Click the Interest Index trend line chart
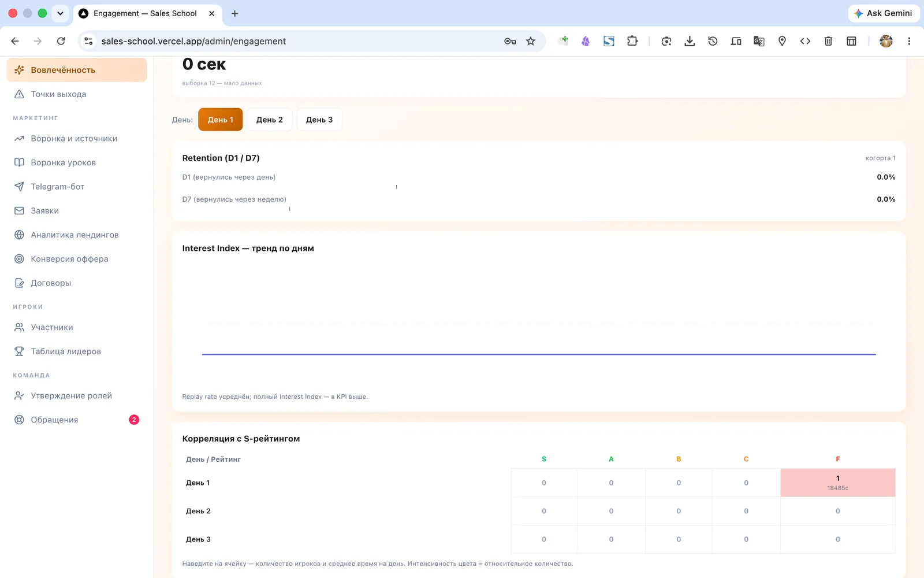Viewport: 924px width, 578px height. pos(539,354)
